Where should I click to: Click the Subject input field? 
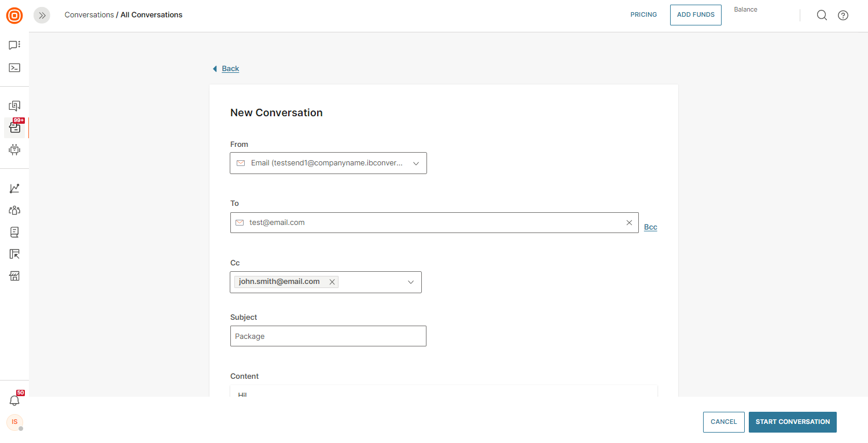pos(328,336)
